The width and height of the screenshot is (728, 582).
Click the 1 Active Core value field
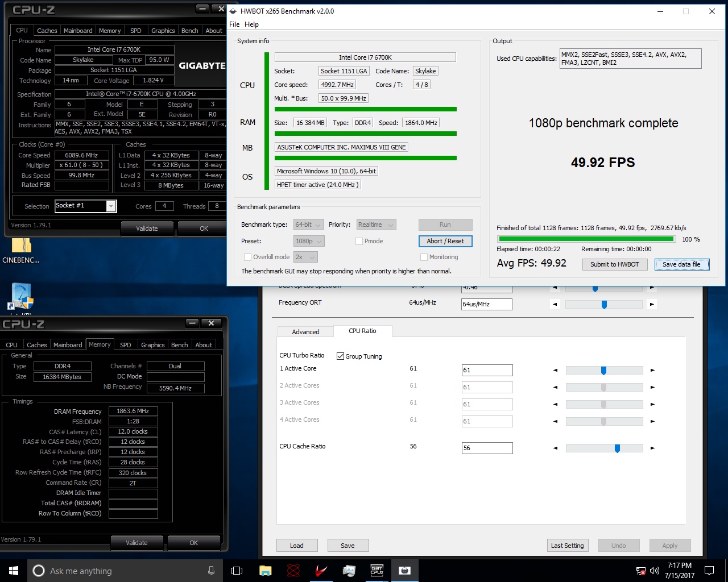[x=487, y=370]
